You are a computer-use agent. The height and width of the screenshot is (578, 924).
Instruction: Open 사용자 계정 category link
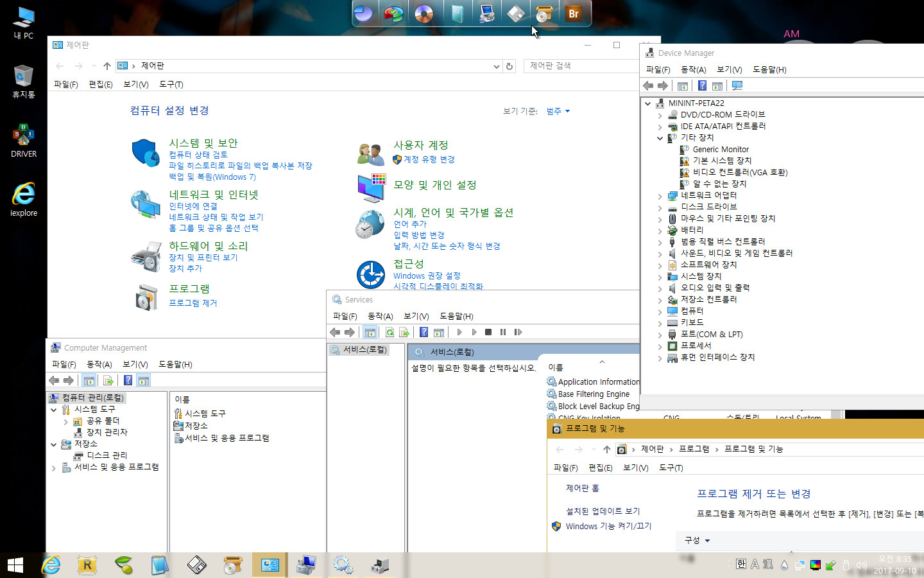point(421,145)
